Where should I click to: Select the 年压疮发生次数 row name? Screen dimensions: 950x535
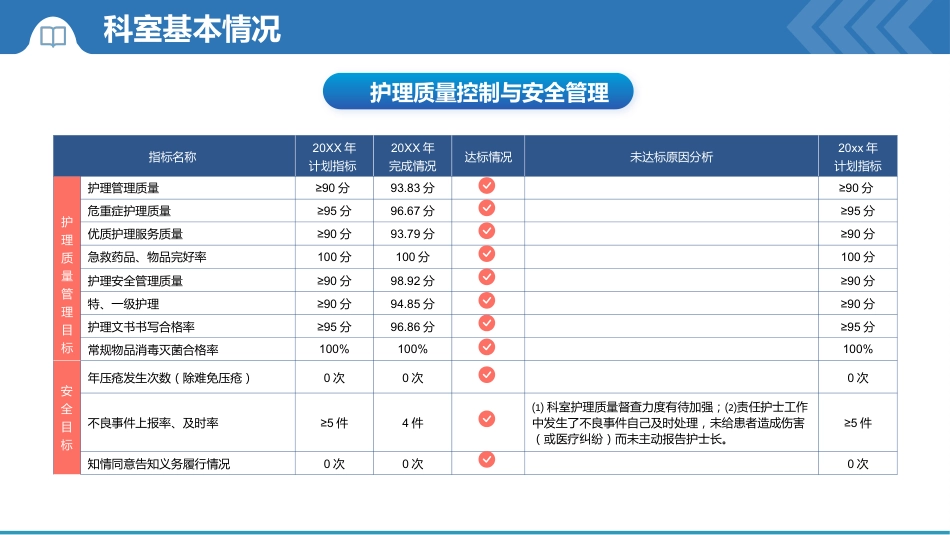[169, 377]
